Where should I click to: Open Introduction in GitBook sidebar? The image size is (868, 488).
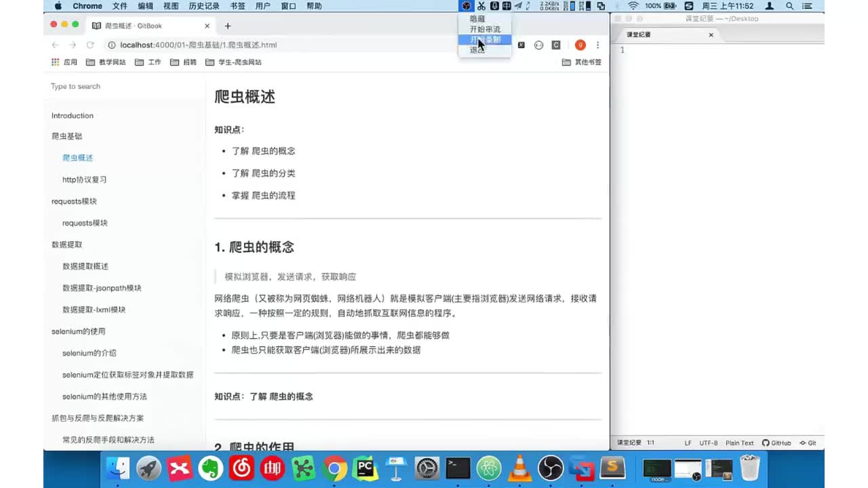tap(73, 115)
